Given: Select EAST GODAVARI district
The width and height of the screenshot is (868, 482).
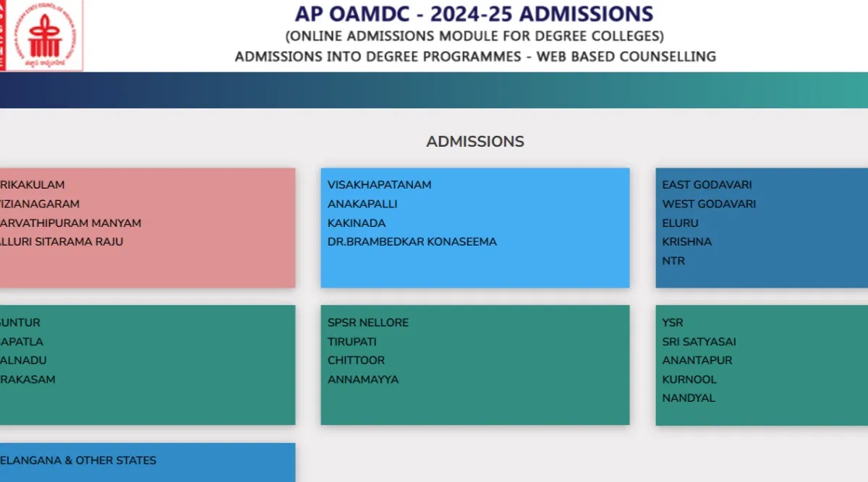Looking at the screenshot, I should (x=707, y=185).
